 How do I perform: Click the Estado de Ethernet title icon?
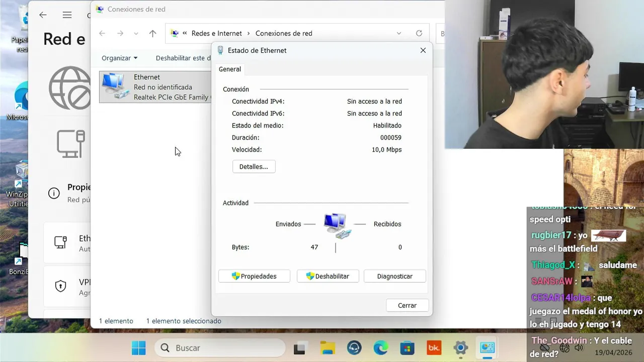(x=220, y=50)
